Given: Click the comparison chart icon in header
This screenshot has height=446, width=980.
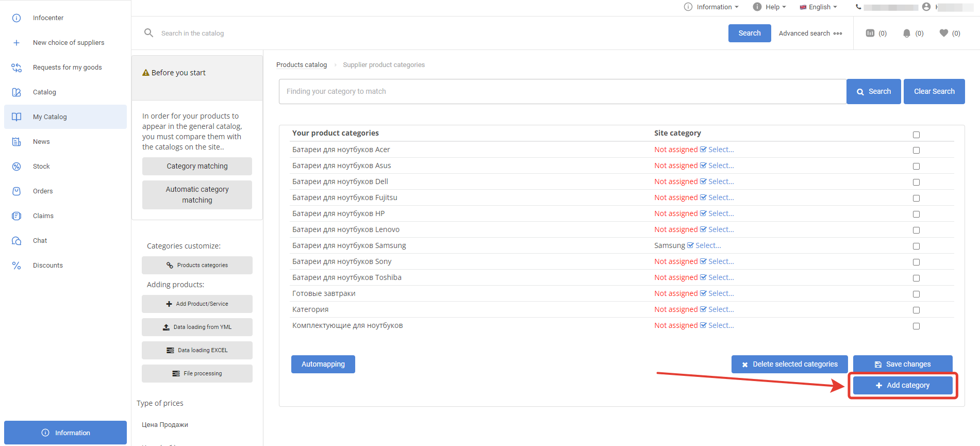Looking at the screenshot, I should (x=870, y=33).
